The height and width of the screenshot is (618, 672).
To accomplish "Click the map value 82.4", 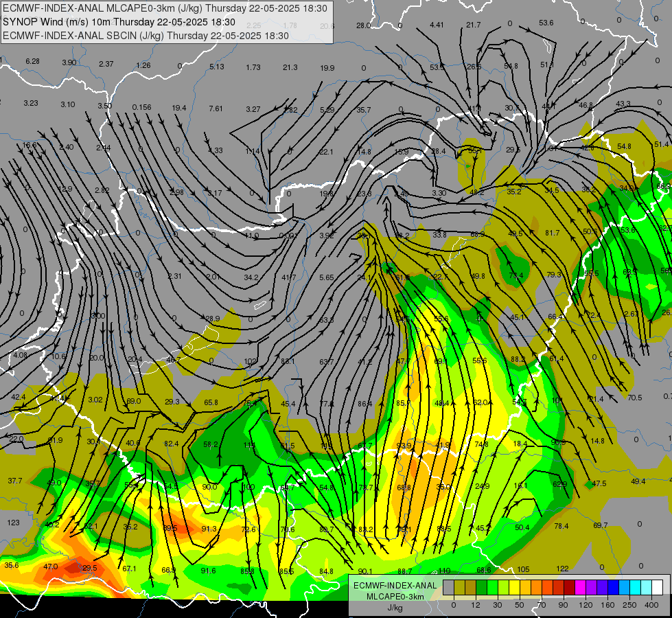I will 171,444.
